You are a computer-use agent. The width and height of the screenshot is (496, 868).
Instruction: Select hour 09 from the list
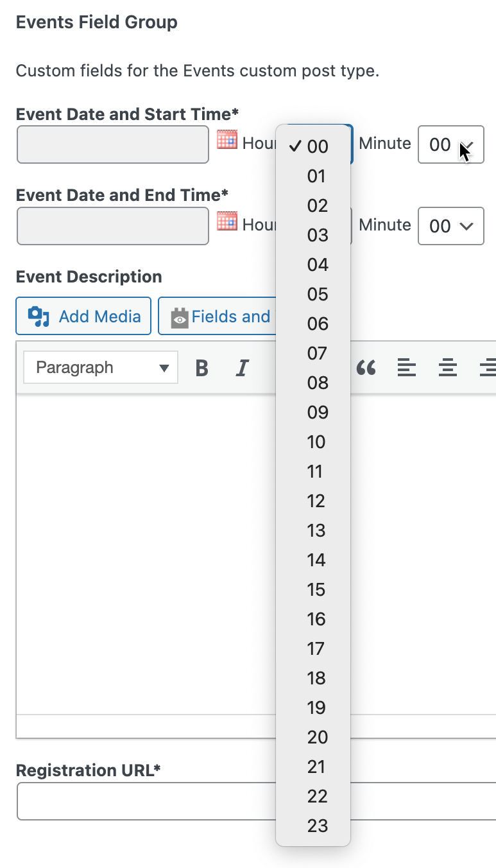pyautogui.click(x=317, y=412)
